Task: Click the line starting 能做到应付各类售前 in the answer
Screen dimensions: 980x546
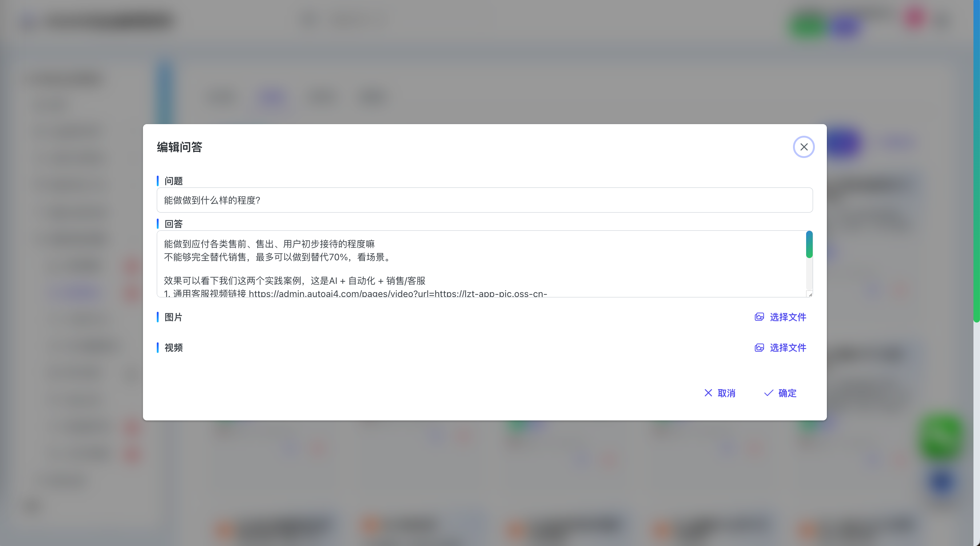Action: click(x=269, y=244)
